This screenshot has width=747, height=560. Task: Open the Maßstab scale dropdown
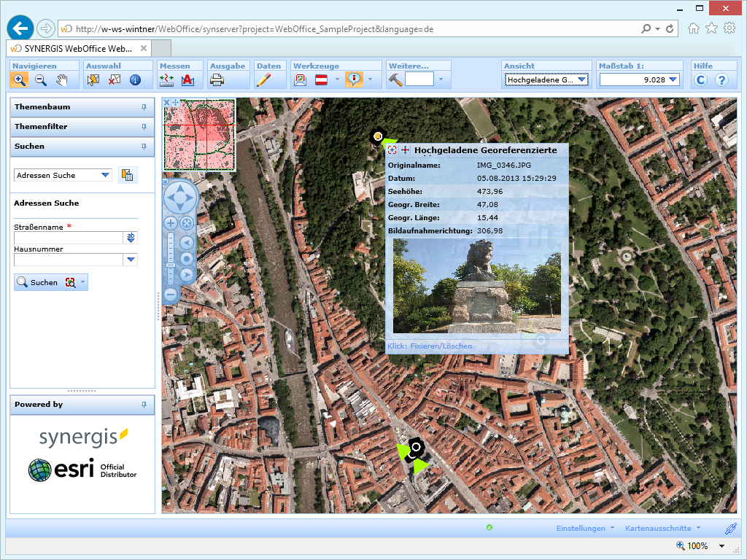(674, 79)
